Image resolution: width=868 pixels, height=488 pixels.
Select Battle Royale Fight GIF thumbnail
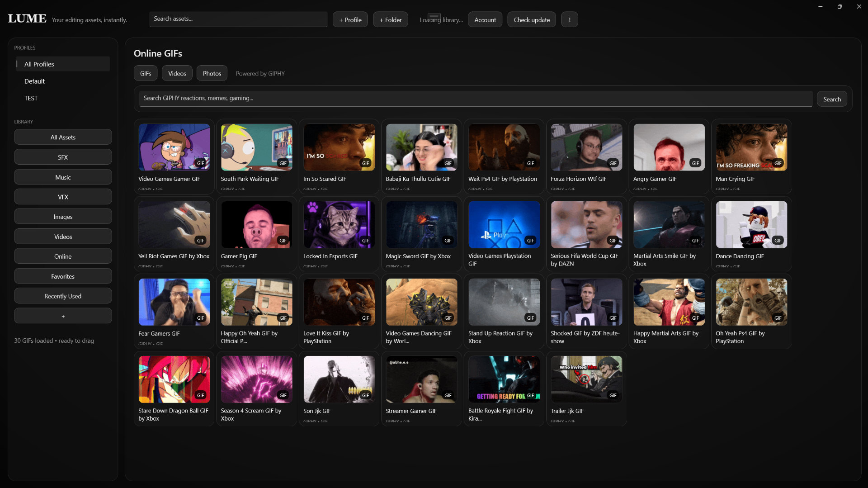tap(504, 379)
